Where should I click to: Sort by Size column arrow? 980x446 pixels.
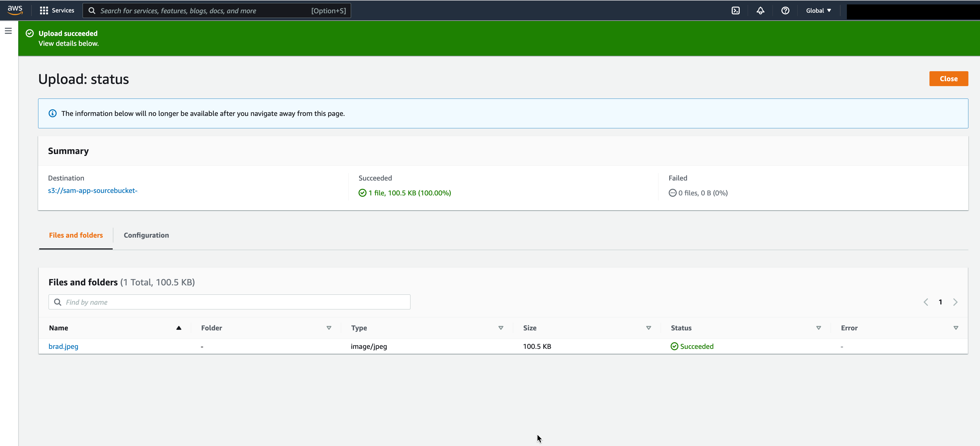coord(648,328)
